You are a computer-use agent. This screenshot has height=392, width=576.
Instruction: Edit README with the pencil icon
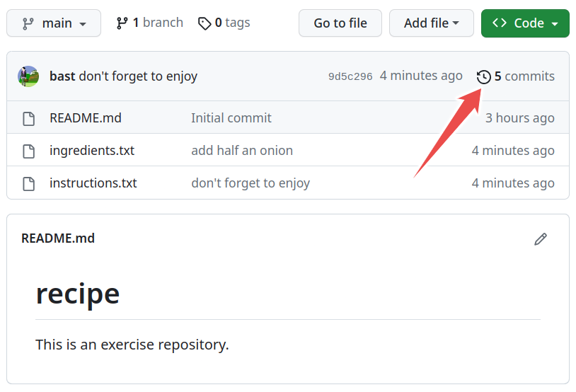(x=541, y=238)
